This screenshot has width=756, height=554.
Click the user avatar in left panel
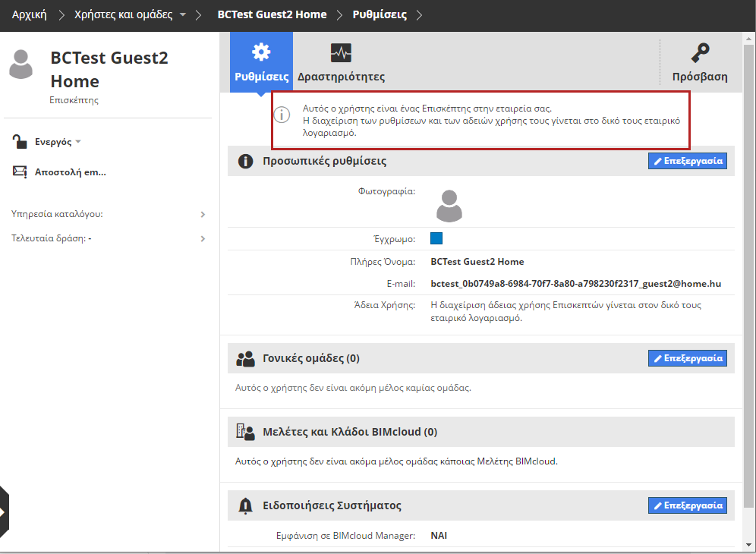pyautogui.click(x=21, y=65)
